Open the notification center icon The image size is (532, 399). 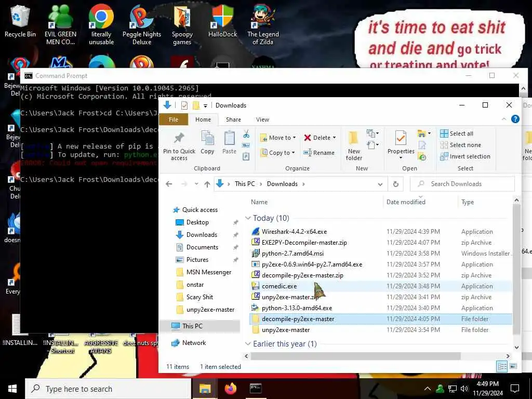(x=515, y=389)
